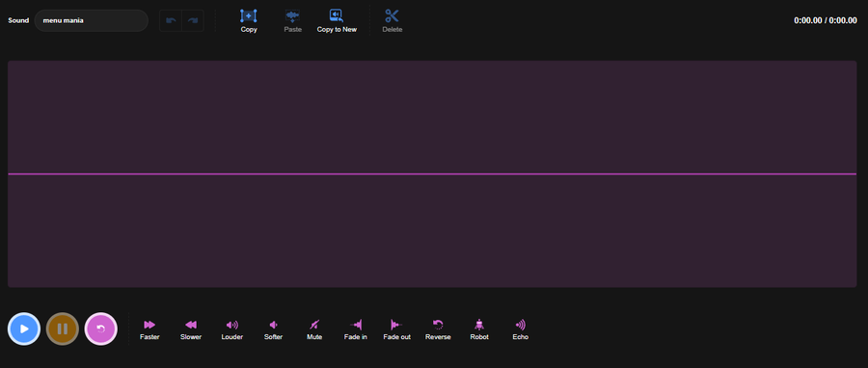
Task: Apply the Fade in effect
Action: tap(355, 329)
